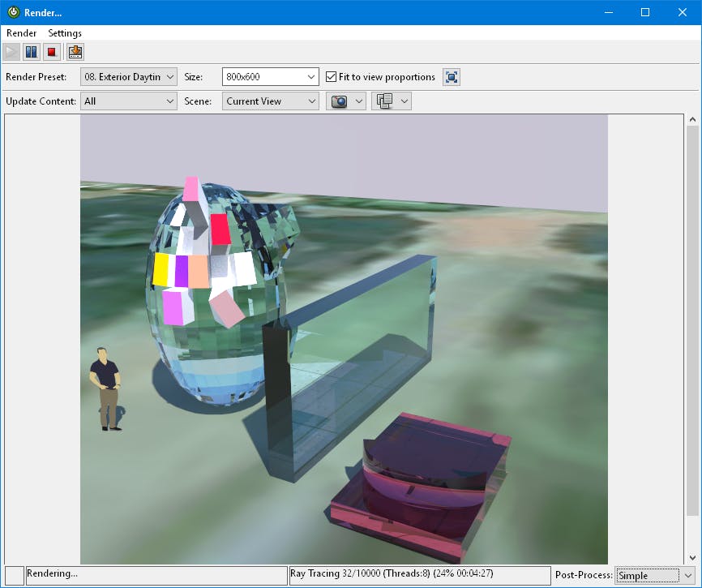Click the save rendered image icon
The height and width of the screenshot is (588, 702).
[75, 53]
